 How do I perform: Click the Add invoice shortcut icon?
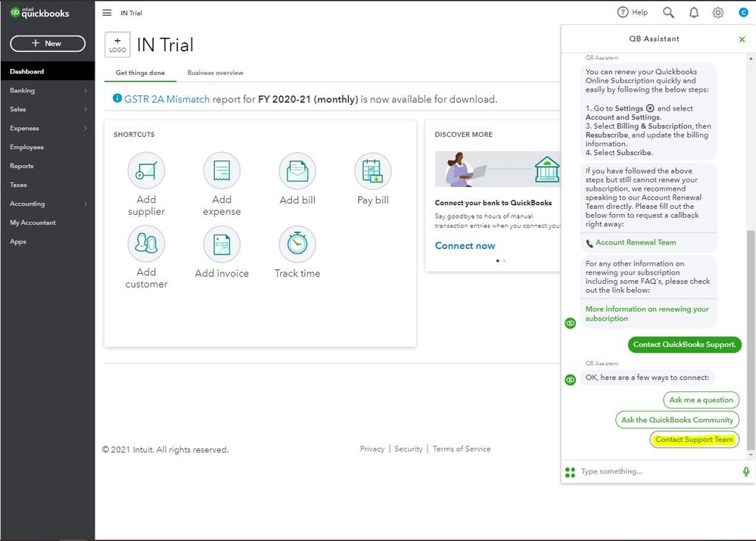tap(222, 244)
